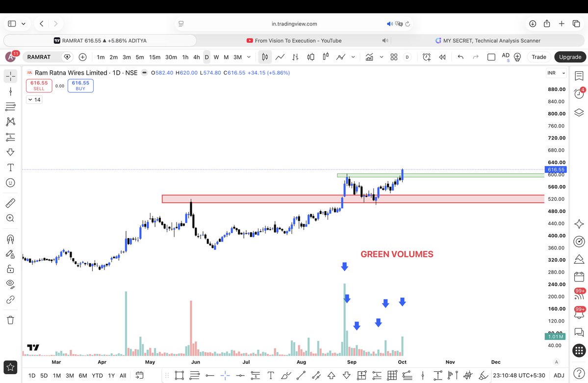
Task: Open the emoji and stickers tool
Action: click(10, 183)
